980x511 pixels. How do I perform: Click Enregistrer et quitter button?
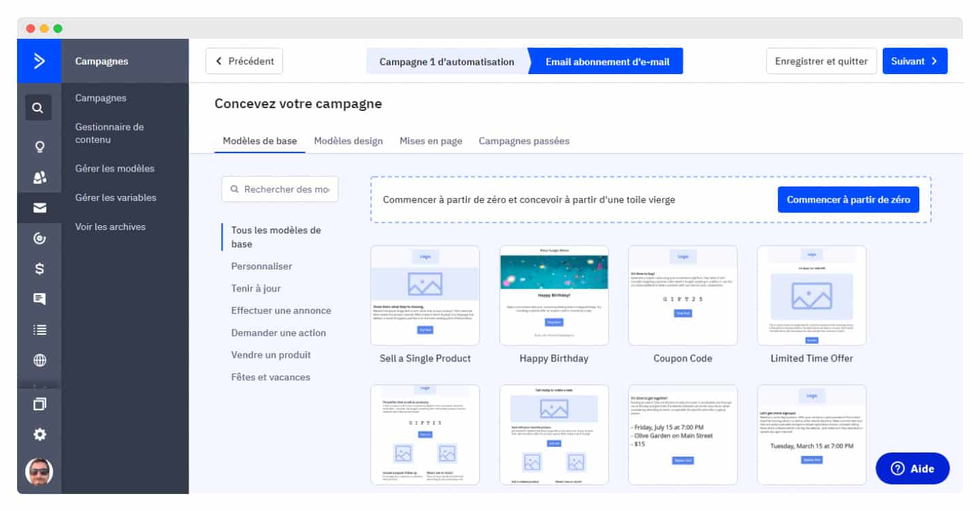[x=821, y=61]
